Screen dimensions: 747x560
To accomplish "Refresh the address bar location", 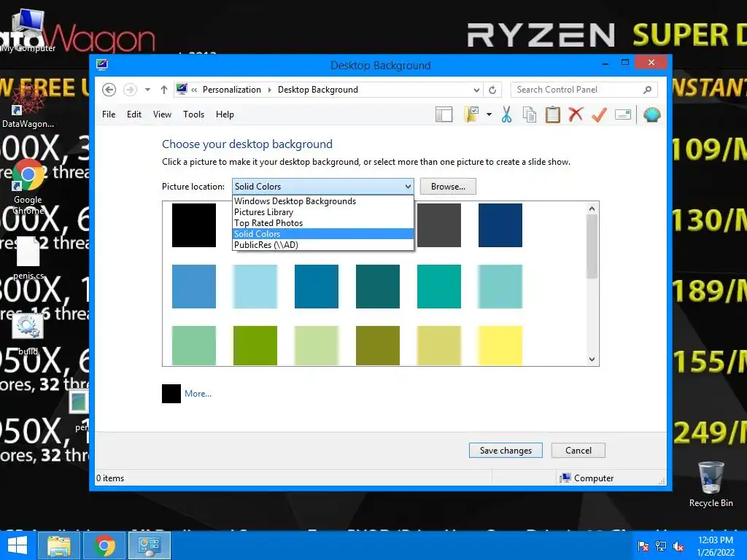I will click(492, 90).
